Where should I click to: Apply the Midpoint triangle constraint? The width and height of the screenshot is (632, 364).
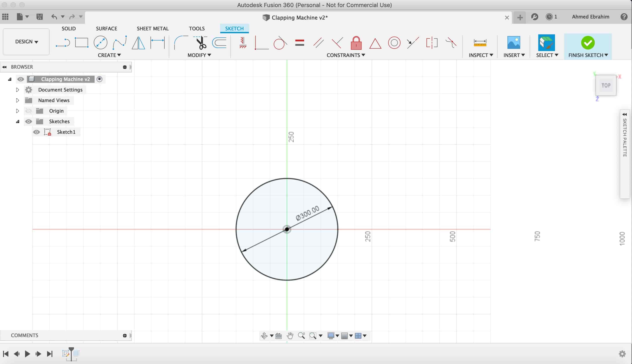coord(375,43)
